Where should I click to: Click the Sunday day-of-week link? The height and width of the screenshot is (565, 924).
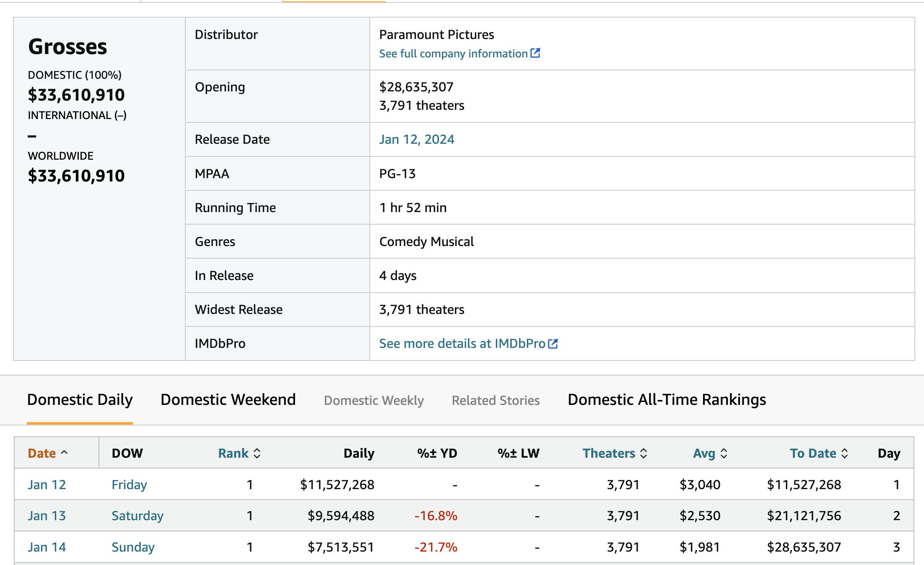click(x=133, y=547)
